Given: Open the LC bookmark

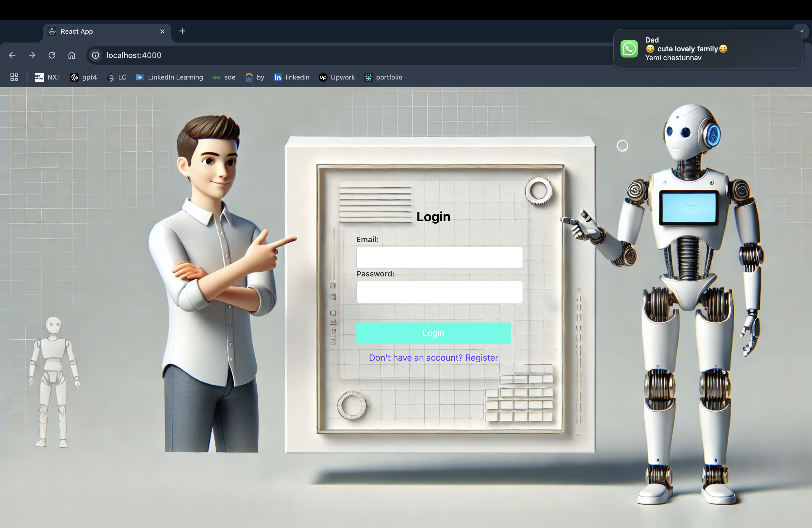Looking at the screenshot, I should click(x=117, y=77).
